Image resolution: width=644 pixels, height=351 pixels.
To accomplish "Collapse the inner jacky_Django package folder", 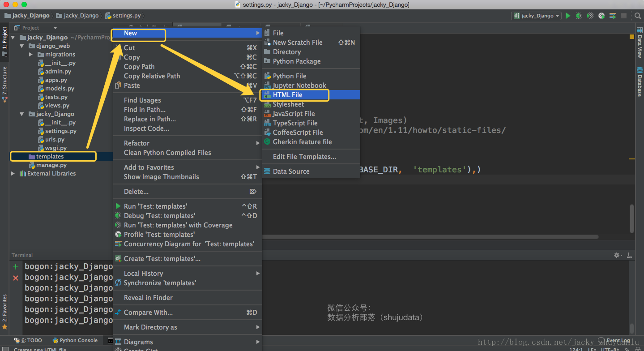I will point(22,114).
